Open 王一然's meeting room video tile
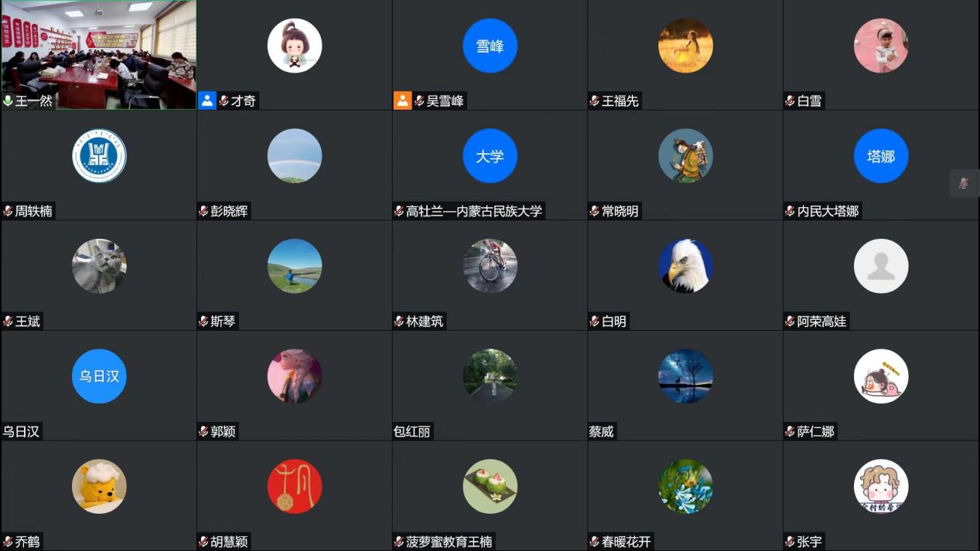Viewport: 980px width, 551px height. [98, 54]
